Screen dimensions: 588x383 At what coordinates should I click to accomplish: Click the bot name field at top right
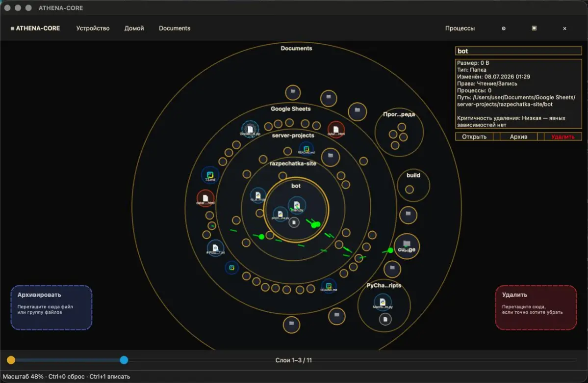pos(518,51)
